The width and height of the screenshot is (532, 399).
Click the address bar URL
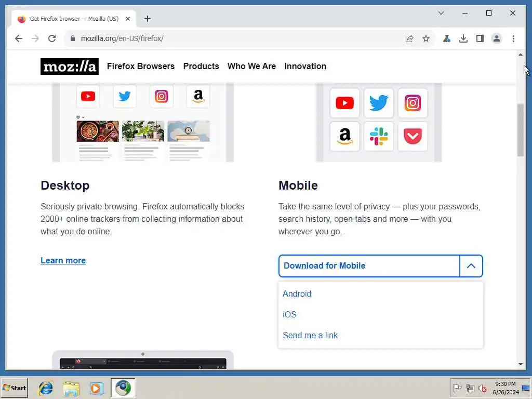tap(122, 38)
